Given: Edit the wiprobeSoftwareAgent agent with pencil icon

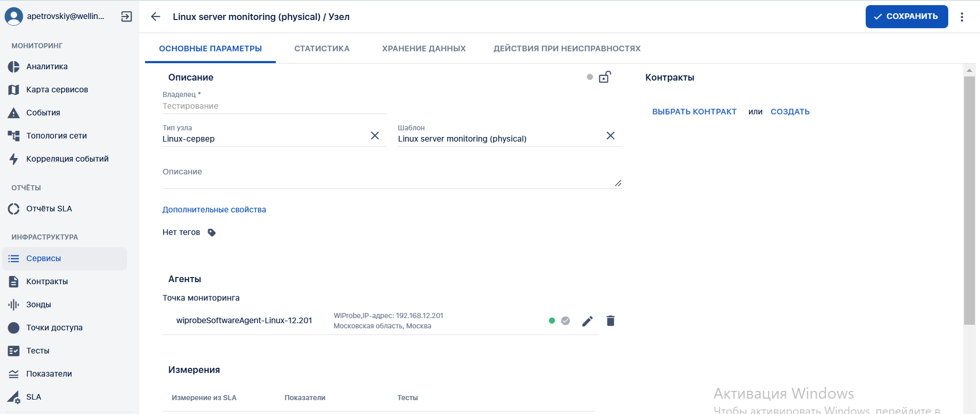Looking at the screenshot, I should coord(587,321).
